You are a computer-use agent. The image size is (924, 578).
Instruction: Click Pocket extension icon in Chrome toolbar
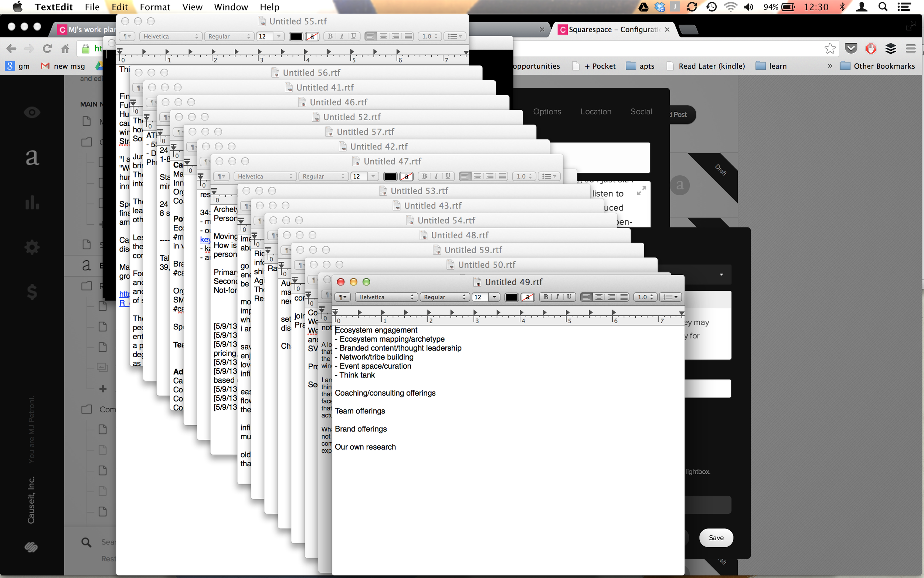[x=851, y=48]
